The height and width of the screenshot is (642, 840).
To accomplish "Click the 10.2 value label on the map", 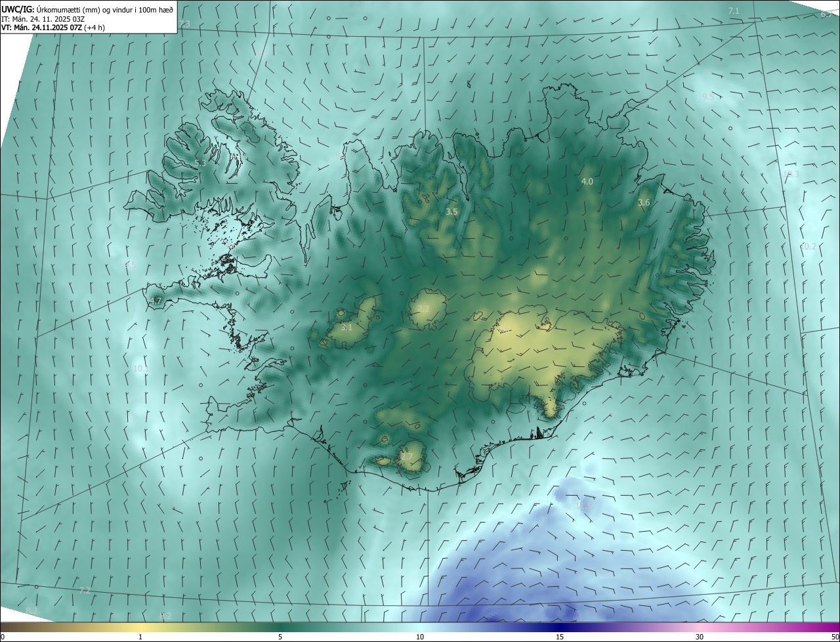I will [808, 247].
